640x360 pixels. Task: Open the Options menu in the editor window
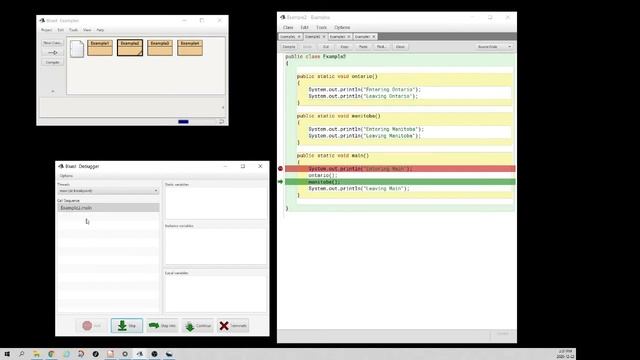coord(342,27)
